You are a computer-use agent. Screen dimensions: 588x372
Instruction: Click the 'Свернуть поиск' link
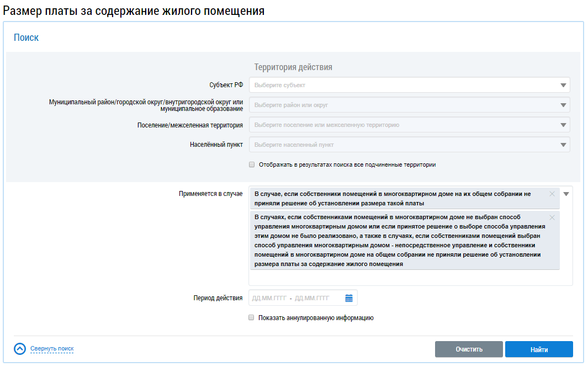(x=52, y=349)
